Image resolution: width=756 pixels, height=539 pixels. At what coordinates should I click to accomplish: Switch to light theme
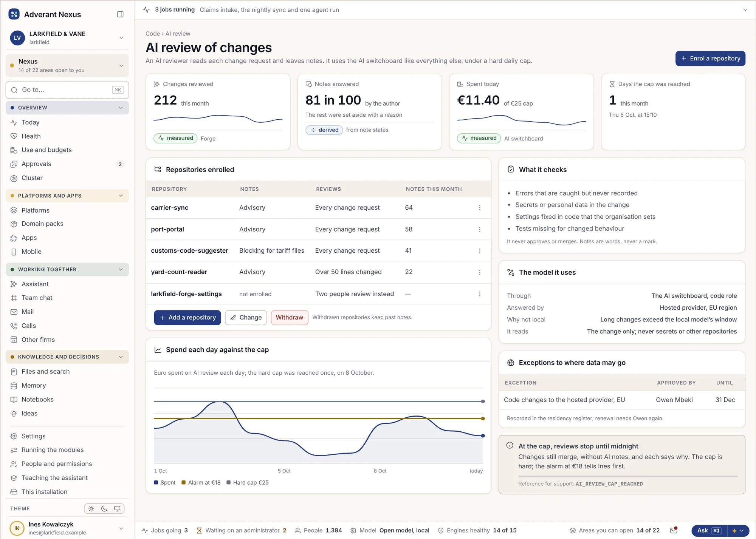tap(91, 508)
